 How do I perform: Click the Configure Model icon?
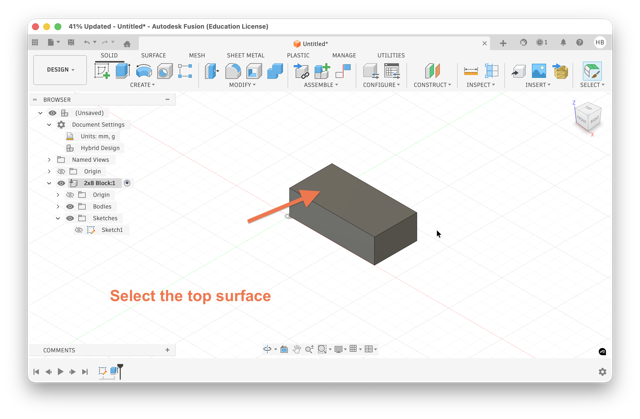371,71
